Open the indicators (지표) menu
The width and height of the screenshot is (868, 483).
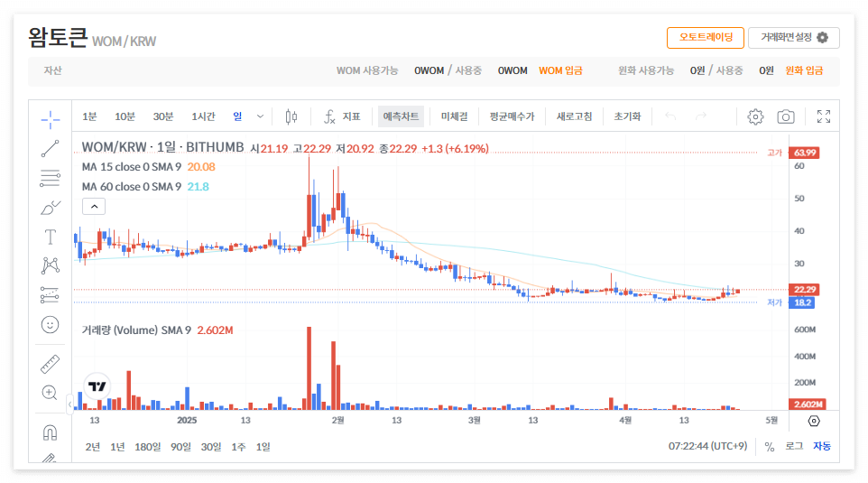[342, 116]
